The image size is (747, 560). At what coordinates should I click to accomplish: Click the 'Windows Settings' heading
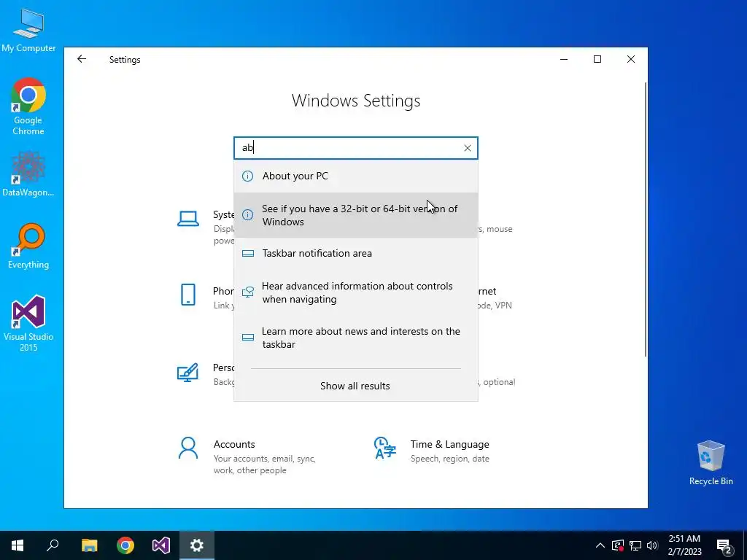pos(356,101)
